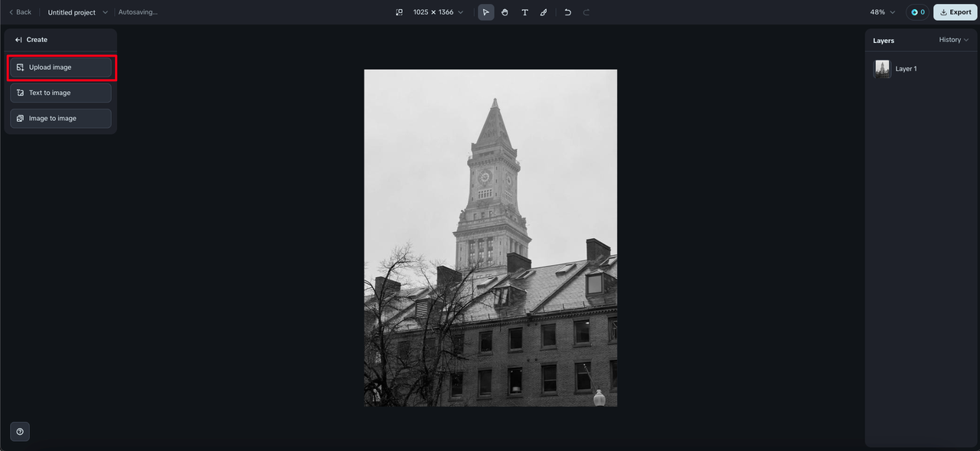Activate the hand pan tool
The width and height of the screenshot is (980, 451).
tap(505, 12)
